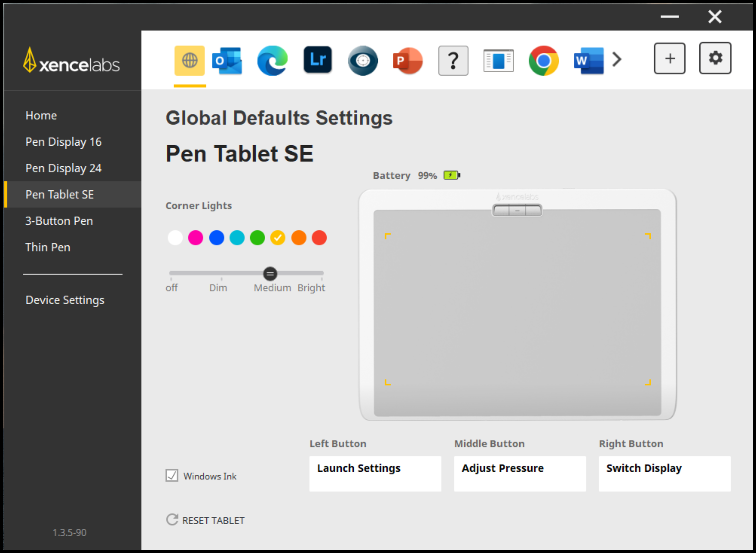Image resolution: width=756 pixels, height=553 pixels.
Task: Open the gear settings button
Action: coord(715,58)
